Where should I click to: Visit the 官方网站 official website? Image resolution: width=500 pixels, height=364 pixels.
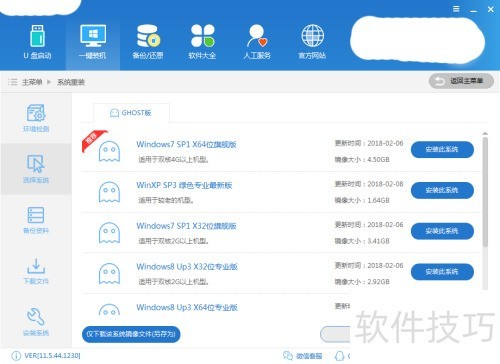click(312, 42)
